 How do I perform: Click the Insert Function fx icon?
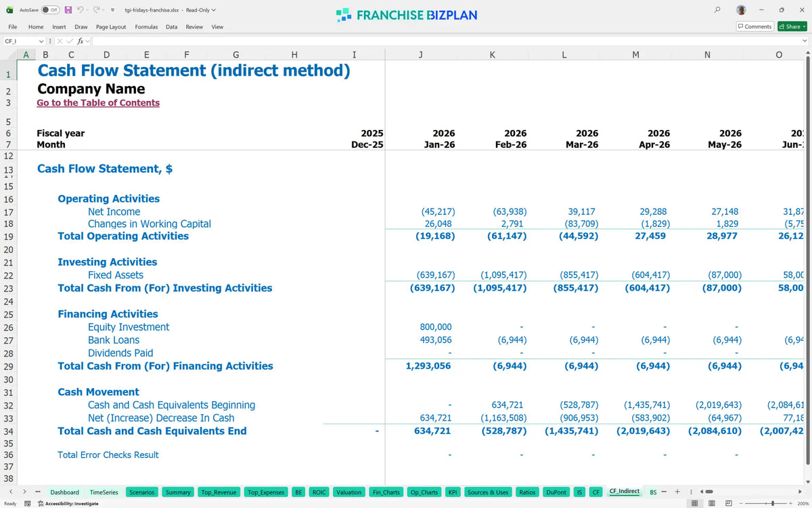point(80,41)
